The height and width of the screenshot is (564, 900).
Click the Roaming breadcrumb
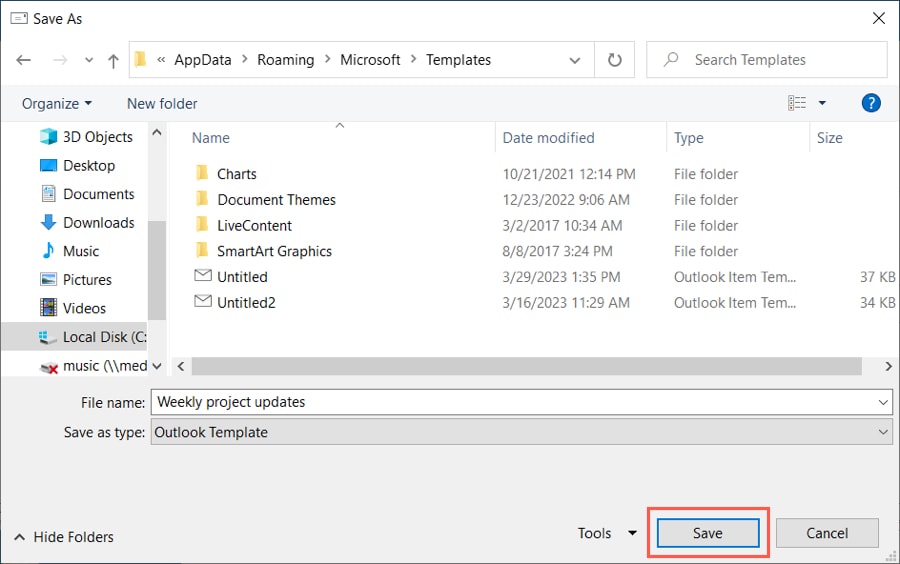click(x=285, y=60)
